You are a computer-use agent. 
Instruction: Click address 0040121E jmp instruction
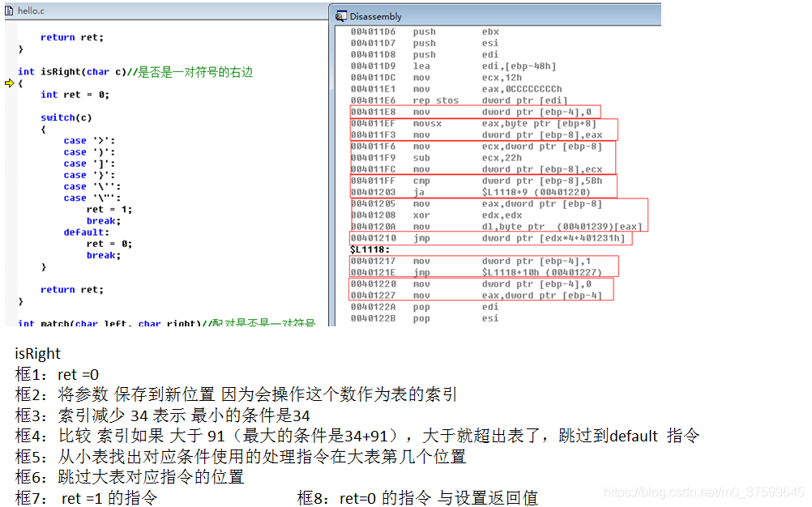pos(477,272)
